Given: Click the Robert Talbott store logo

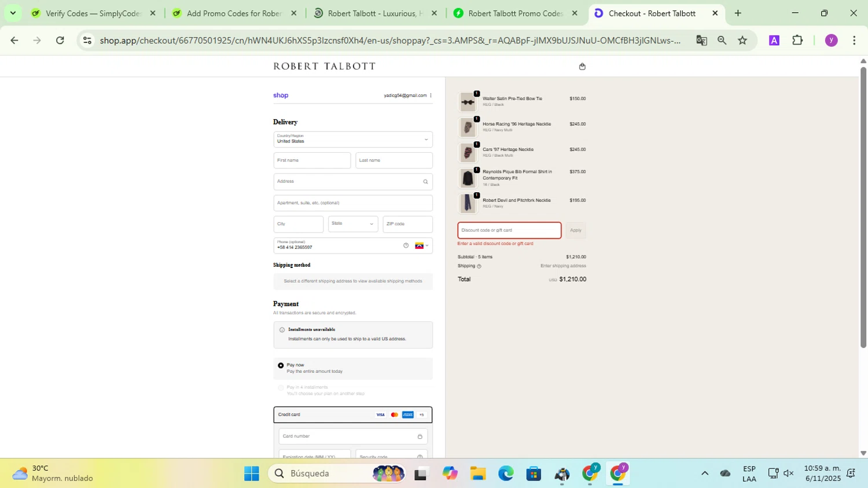Looking at the screenshot, I should [325, 67].
